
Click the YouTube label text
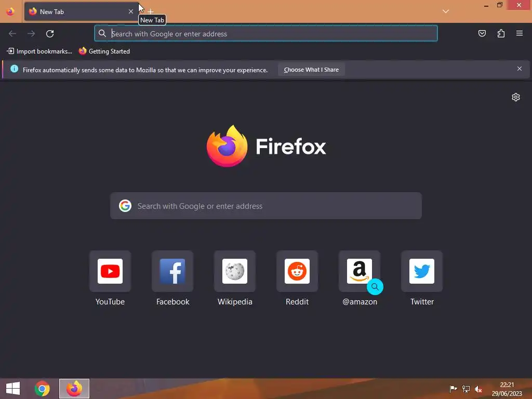pos(110,302)
